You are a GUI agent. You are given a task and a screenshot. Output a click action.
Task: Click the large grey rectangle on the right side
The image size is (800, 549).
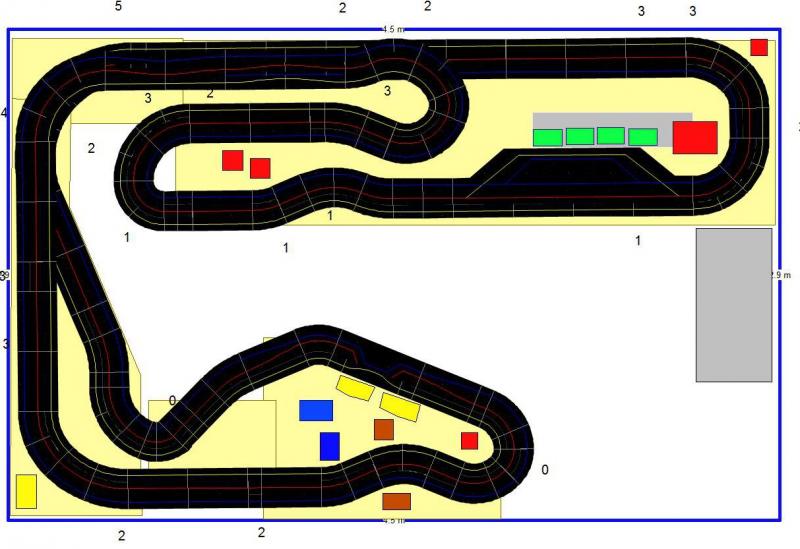pyautogui.click(x=734, y=304)
